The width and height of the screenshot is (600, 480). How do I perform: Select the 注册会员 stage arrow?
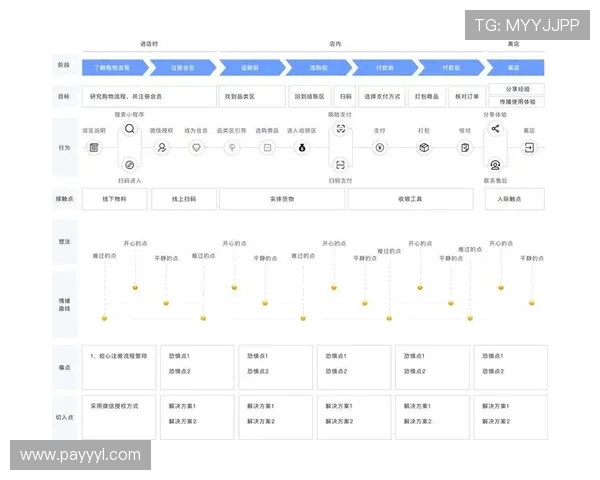[x=183, y=67]
